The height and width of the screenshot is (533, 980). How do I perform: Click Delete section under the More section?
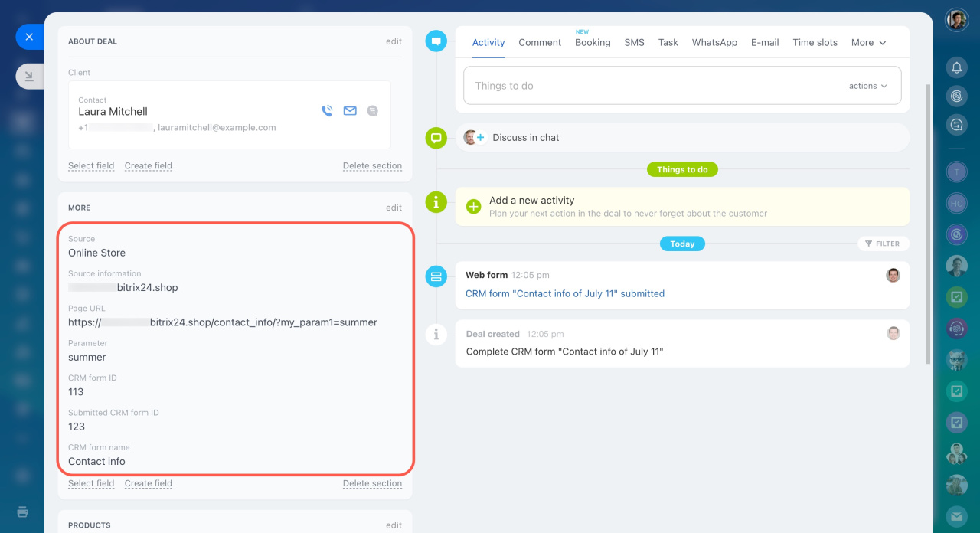tap(372, 483)
